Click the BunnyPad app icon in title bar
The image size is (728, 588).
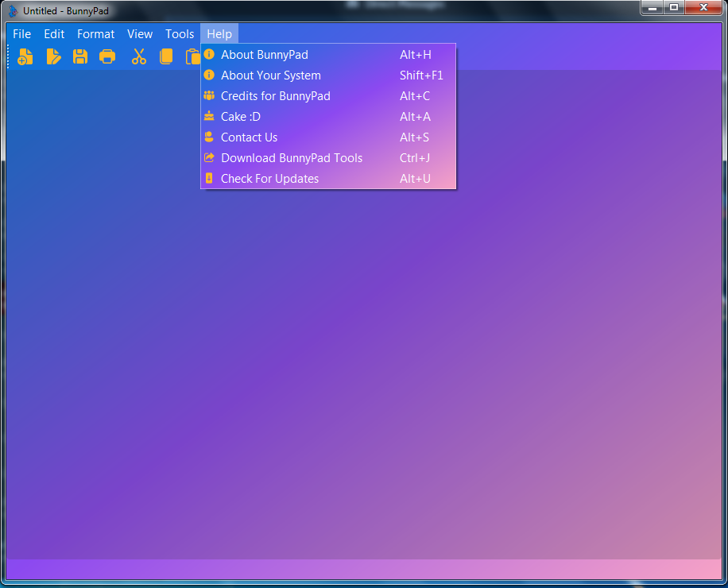13,10
